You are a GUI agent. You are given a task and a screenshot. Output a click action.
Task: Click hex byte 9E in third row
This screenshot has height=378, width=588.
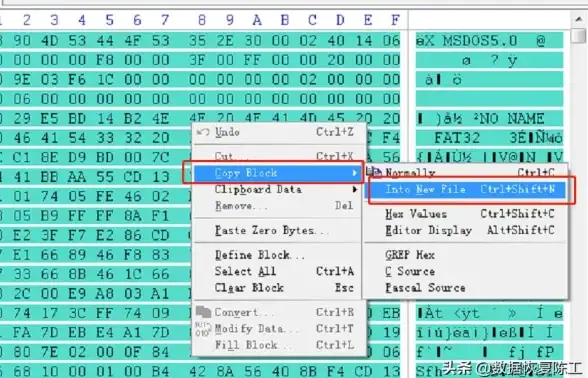(x=22, y=79)
